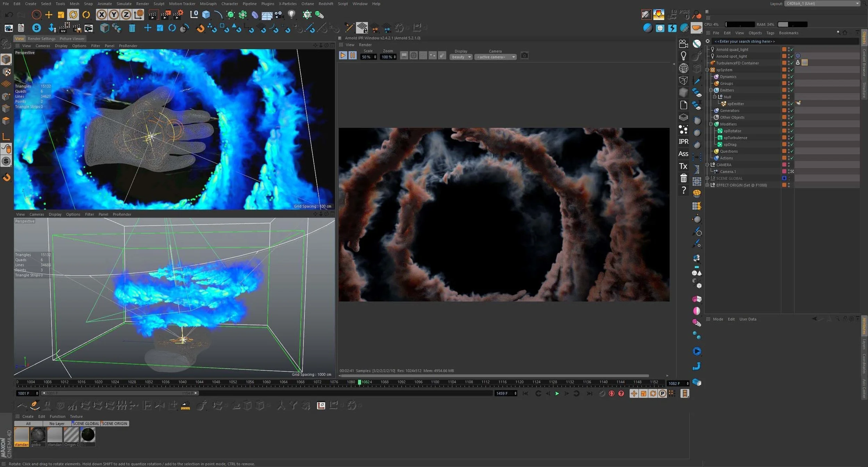The height and width of the screenshot is (467, 868).
Task: Open the Display beauty dropdown
Action: coord(461,57)
